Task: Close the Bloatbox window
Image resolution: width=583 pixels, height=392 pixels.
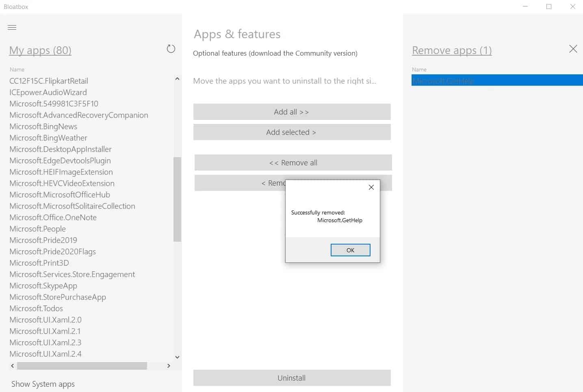Action: [572, 6]
